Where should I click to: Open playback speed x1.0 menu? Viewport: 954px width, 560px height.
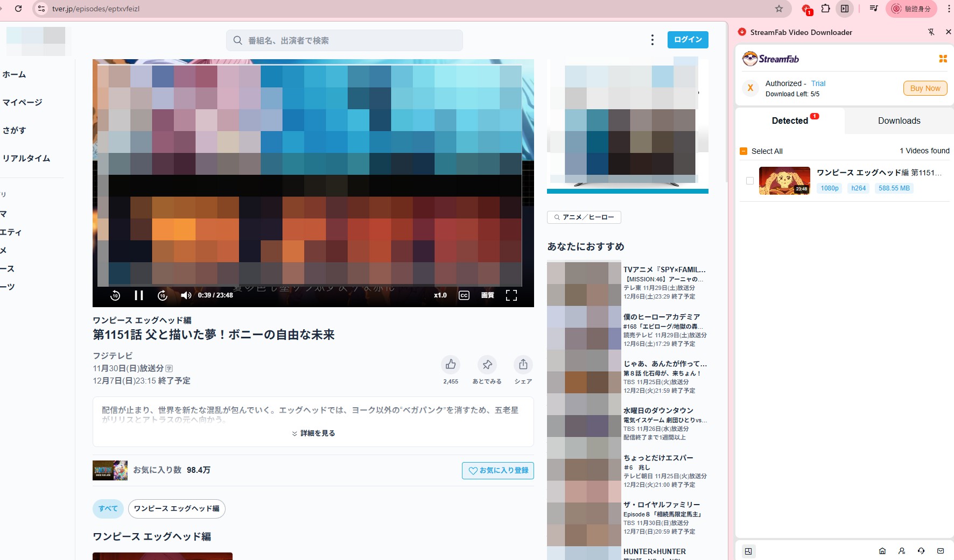tap(440, 295)
